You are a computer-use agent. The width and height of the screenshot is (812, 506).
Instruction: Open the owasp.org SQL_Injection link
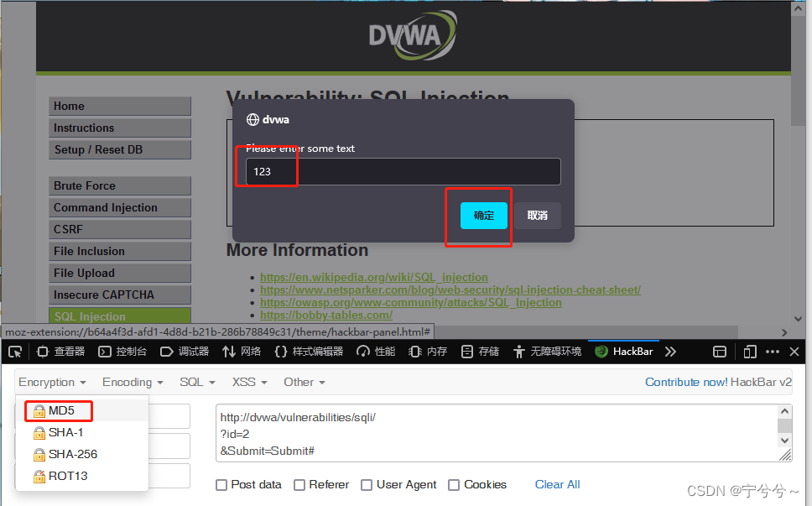point(411,302)
